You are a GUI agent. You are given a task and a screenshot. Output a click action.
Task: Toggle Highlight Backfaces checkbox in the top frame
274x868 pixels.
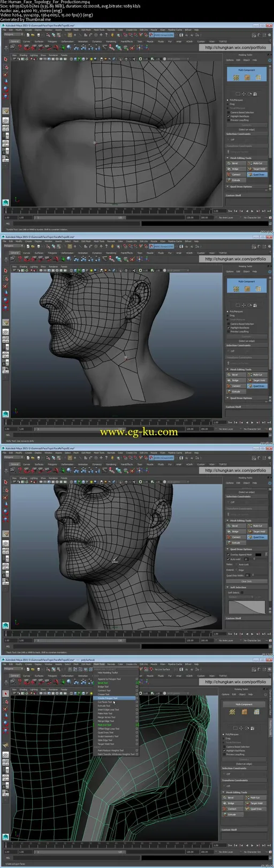pyautogui.click(x=229, y=116)
